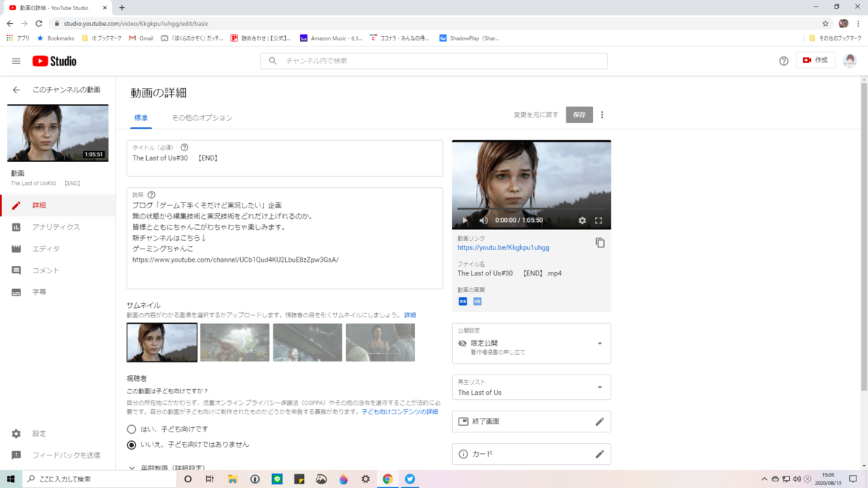
Task: Edit the 終了画面 with pencil icon
Action: [x=600, y=421]
